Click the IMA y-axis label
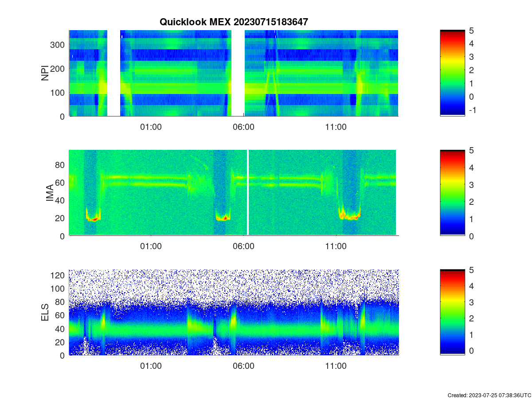Viewport: 532px width, 399px height. (x=50, y=193)
